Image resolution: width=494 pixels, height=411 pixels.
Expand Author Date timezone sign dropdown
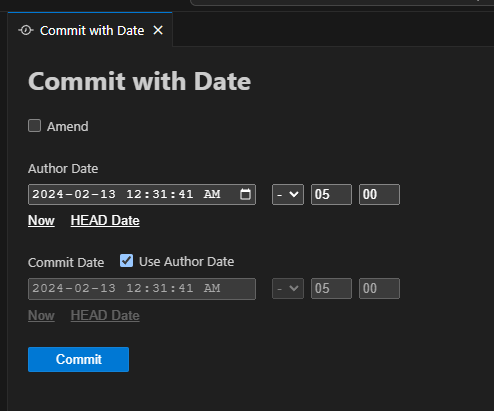(x=288, y=194)
